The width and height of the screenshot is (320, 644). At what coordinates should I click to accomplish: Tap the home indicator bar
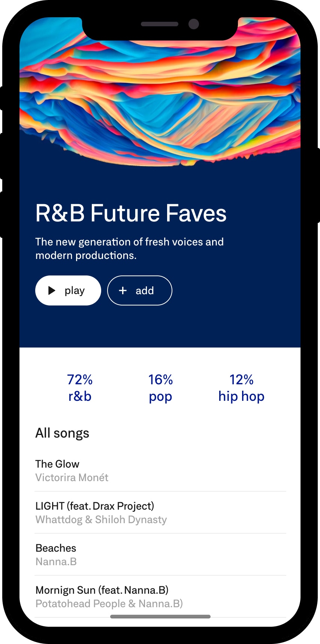click(160, 617)
